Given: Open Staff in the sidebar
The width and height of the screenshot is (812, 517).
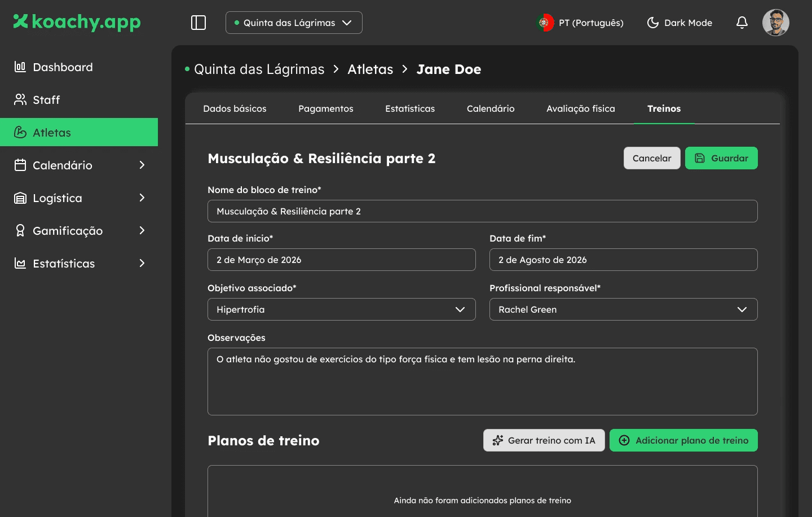Looking at the screenshot, I should [79, 100].
